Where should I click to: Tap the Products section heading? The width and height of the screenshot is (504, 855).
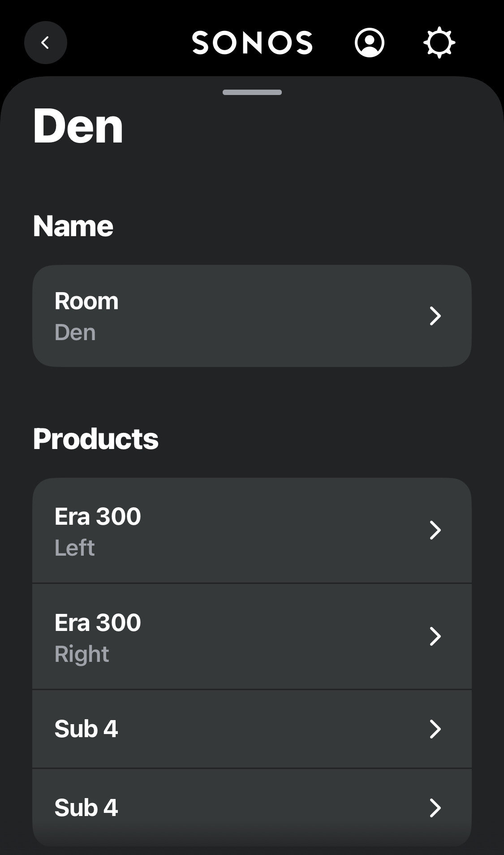pos(95,439)
